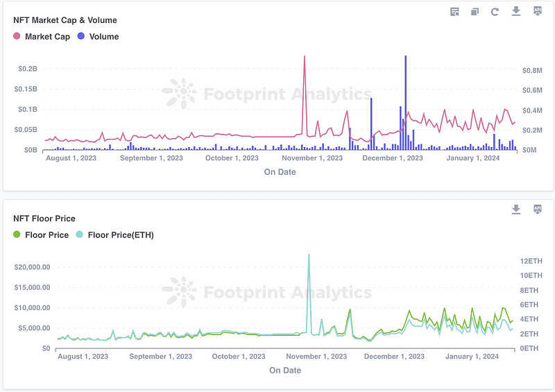This screenshot has width=555, height=392.
Task: Click the $0.05B left axis label
Action: click(26, 130)
